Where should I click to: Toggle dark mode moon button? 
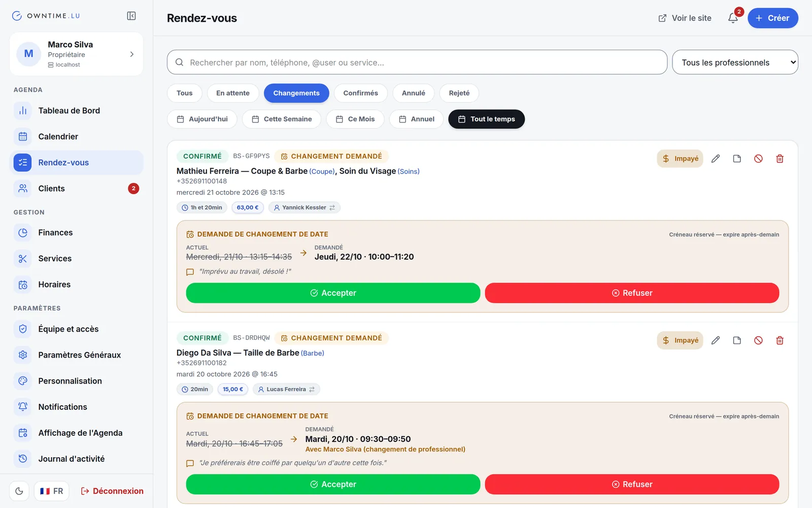(x=19, y=491)
